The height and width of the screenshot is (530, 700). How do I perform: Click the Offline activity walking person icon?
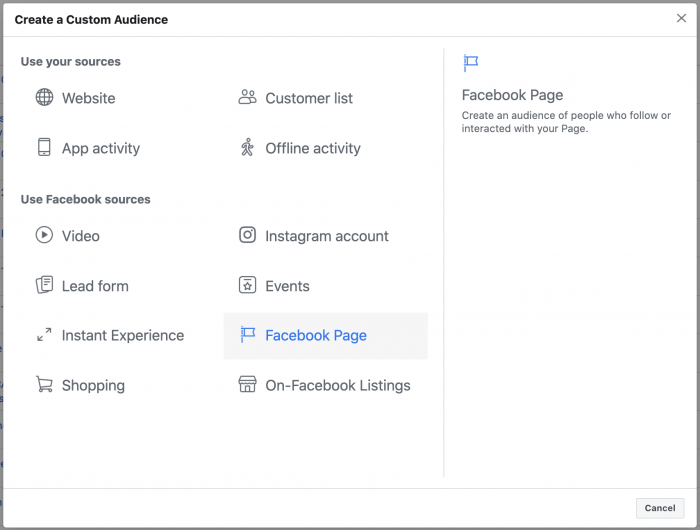pos(247,147)
